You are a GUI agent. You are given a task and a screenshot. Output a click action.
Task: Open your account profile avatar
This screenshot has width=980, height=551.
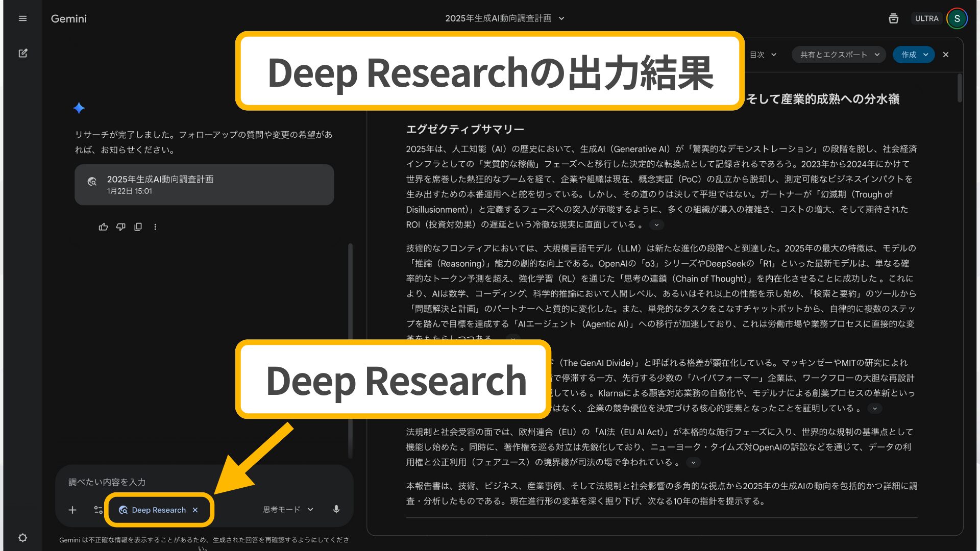(957, 18)
